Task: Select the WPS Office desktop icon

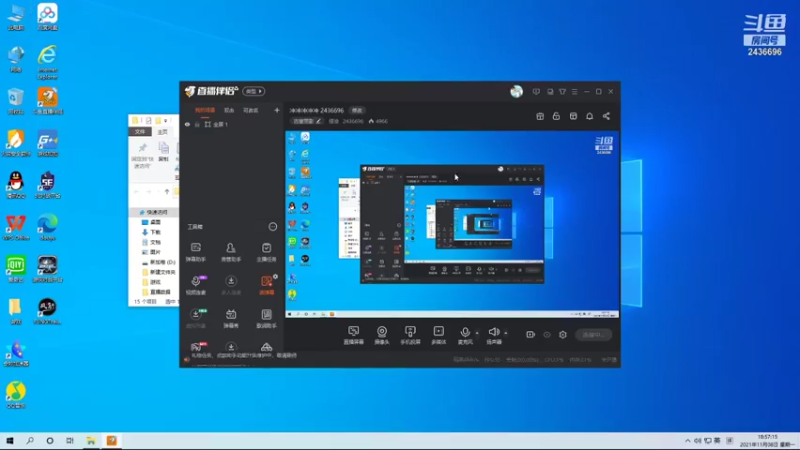Action: tap(16, 228)
